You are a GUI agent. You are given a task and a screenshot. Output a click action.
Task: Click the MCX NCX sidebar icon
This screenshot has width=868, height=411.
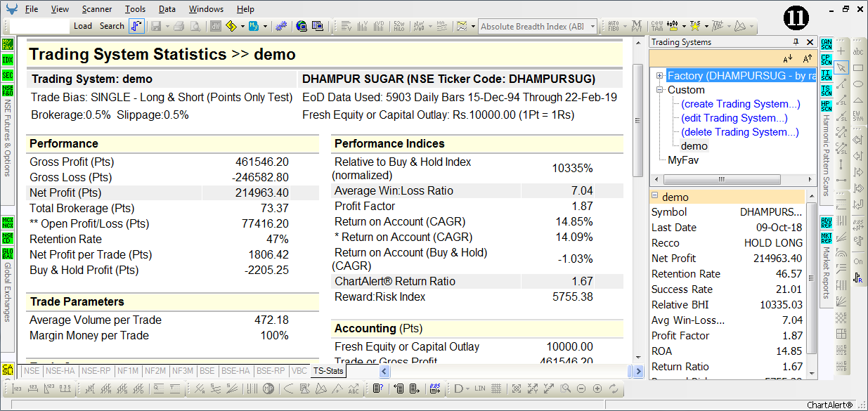tap(8, 223)
